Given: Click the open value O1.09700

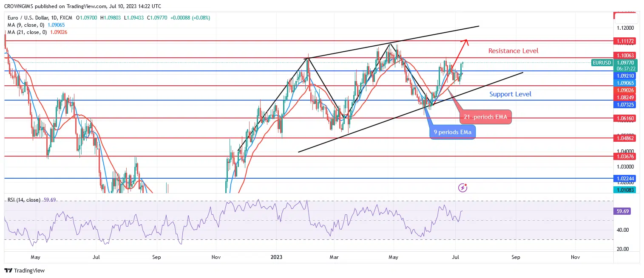Looking at the screenshot, I should coord(86,18).
